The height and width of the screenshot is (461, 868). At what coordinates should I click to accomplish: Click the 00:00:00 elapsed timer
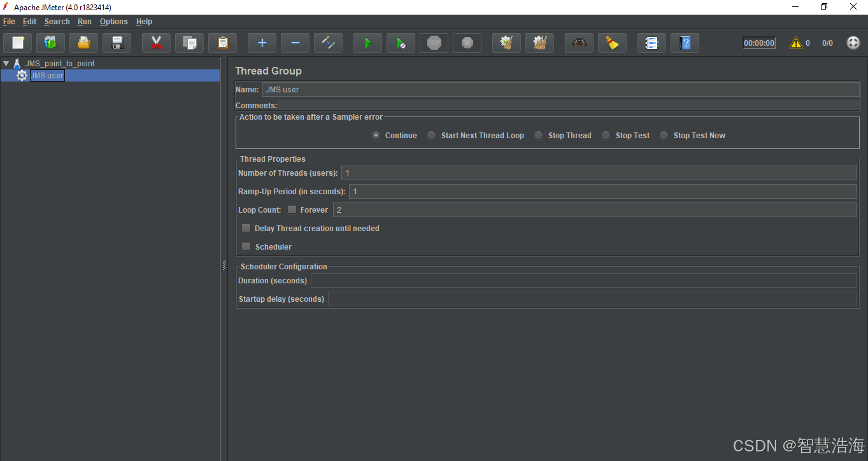pos(759,43)
